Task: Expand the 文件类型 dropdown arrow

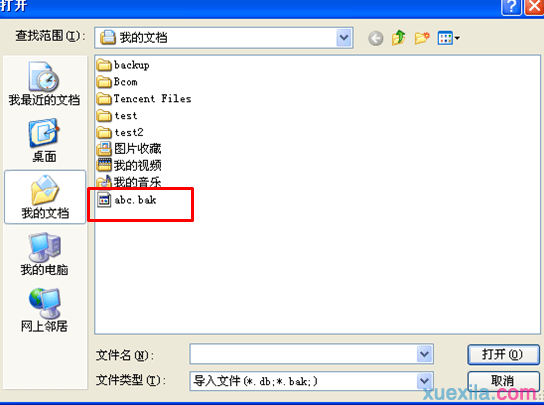Action: [424, 381]
